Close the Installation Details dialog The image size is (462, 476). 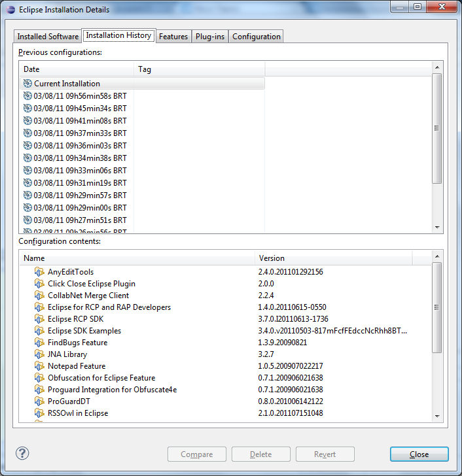click(x=419, y=454)
